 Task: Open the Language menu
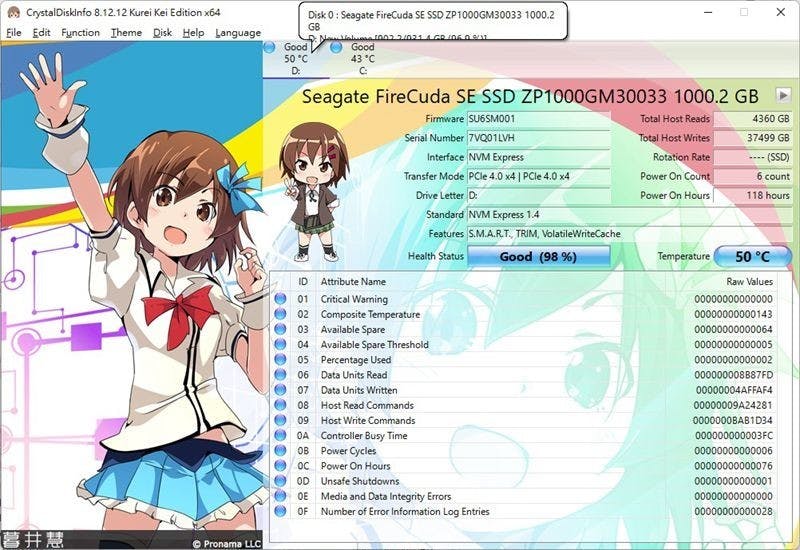click(x=238, y=33)
